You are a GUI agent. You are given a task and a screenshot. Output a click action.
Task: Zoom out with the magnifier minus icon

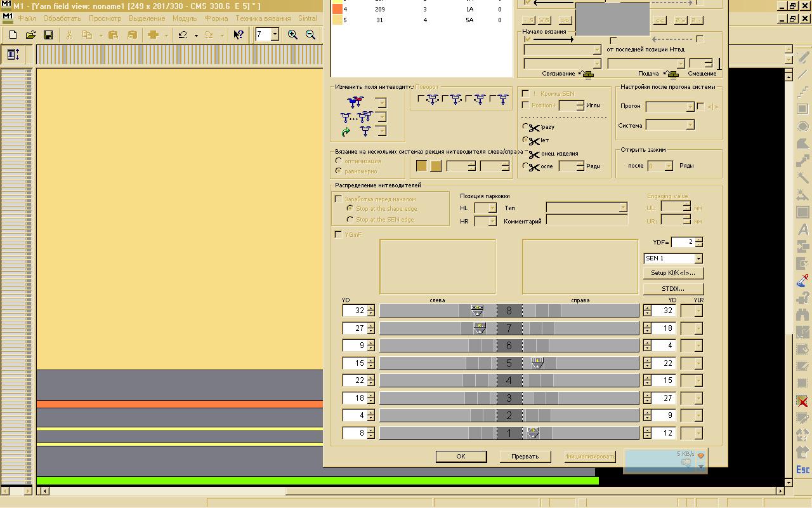[x=310, y=35]
